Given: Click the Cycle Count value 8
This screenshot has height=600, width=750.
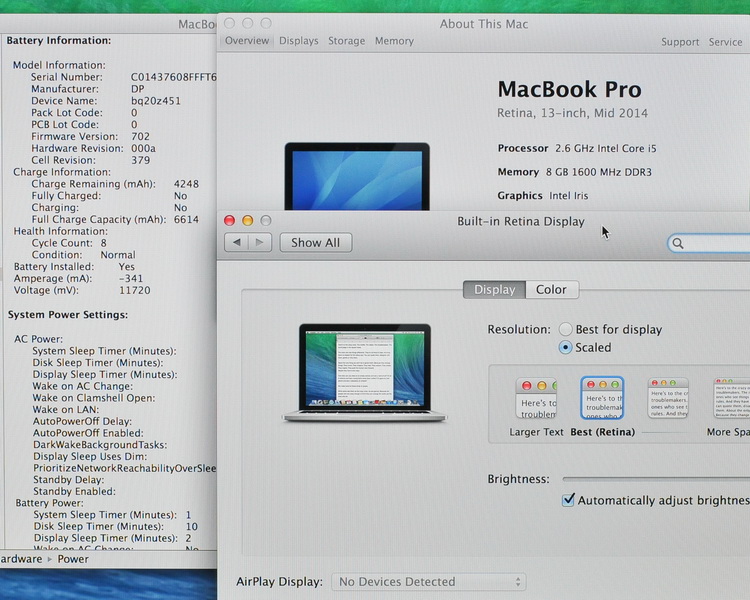Looking at the screenshot, I should coord(103,243).
